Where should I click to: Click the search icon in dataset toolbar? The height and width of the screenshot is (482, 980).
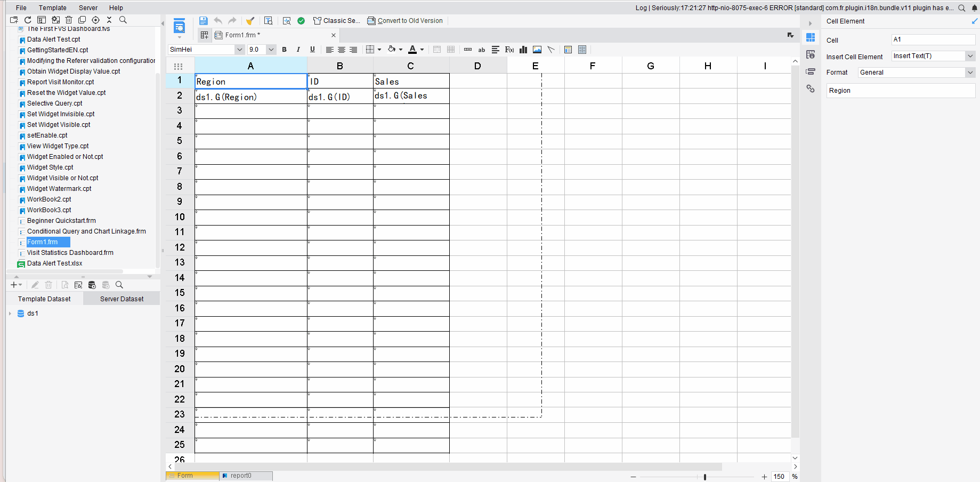119,285
